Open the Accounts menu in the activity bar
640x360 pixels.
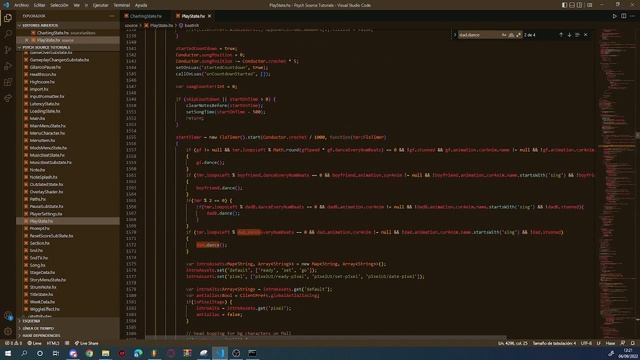8,316
